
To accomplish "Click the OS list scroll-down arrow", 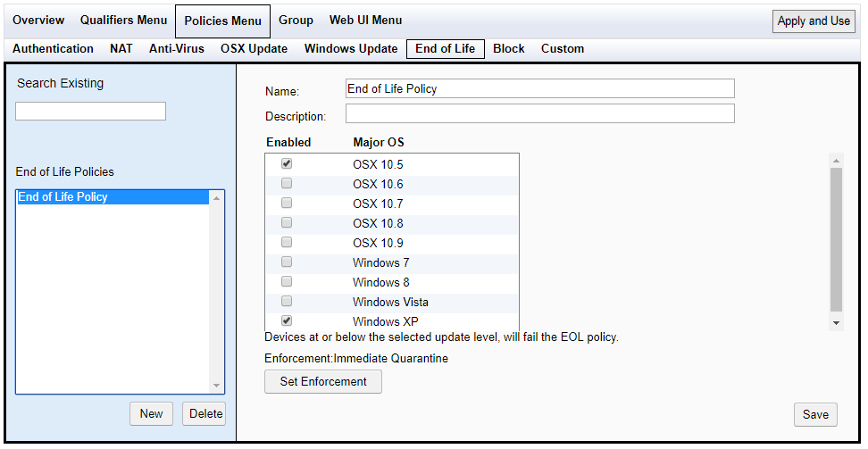I will tap(836, 323).
